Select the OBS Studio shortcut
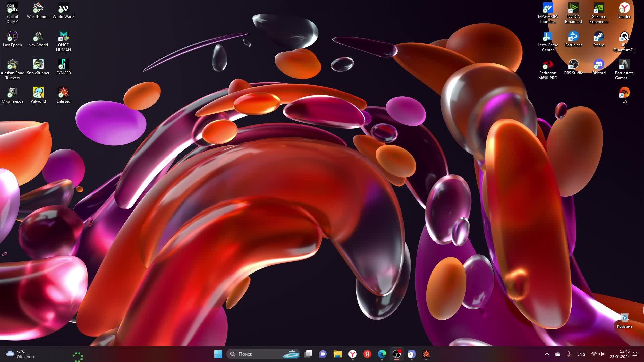The height and width of the screenshot is (362, 644). [573, 65]
